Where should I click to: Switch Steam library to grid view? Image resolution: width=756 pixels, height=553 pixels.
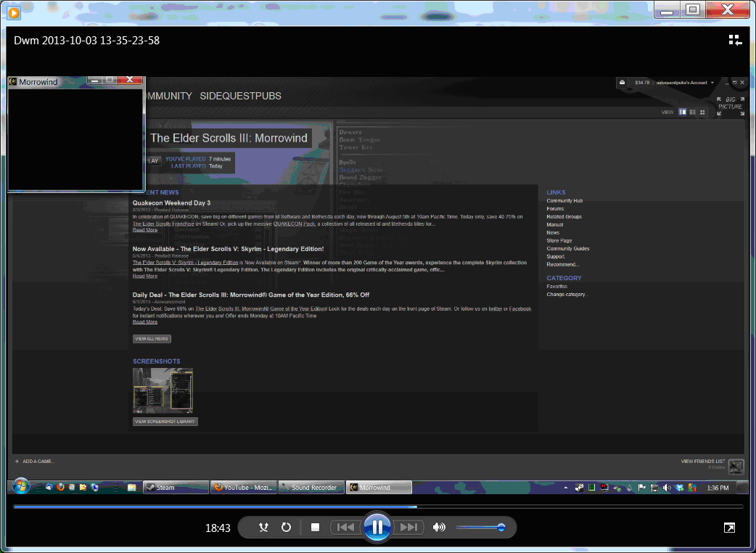tap(702, 112)
